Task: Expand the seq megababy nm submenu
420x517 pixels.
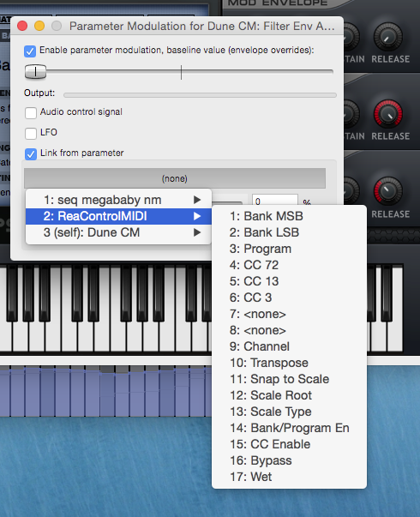Action: pos(118,200)
